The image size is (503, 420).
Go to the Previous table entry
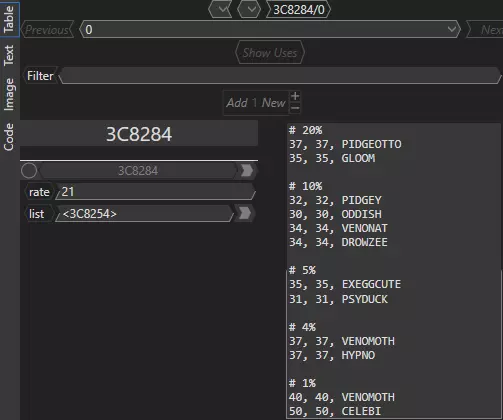tap(47, 30)
